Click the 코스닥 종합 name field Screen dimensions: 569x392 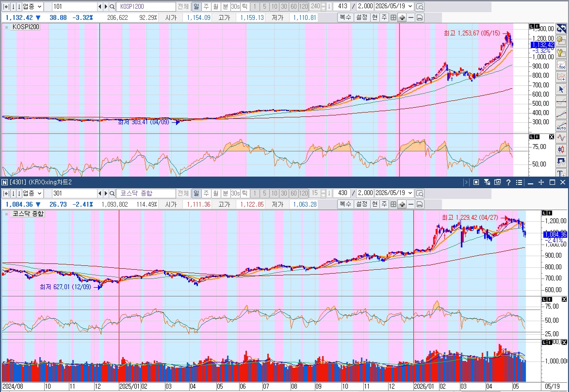click(x=146, y=193)
